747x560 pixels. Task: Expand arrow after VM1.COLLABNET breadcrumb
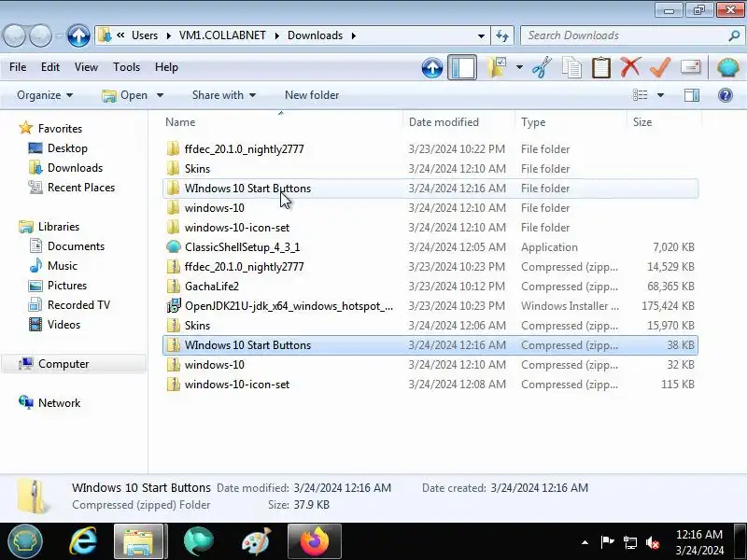pyautogui.click(x=276, y=35)
